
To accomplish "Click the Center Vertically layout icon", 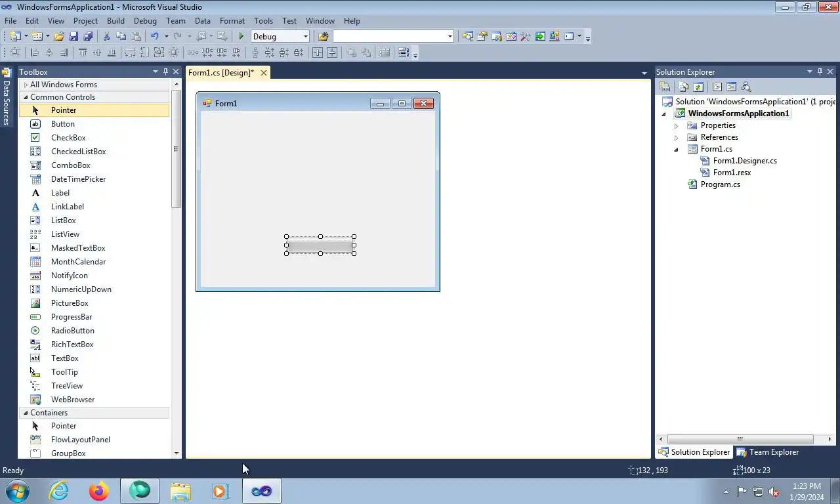I will pyautogui.click(x=332, y=52).
